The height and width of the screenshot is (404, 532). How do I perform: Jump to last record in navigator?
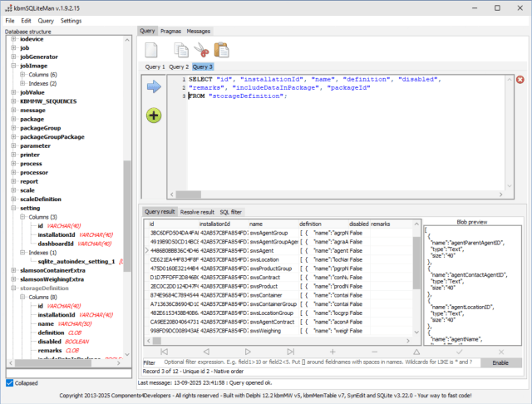coord(290,352)
